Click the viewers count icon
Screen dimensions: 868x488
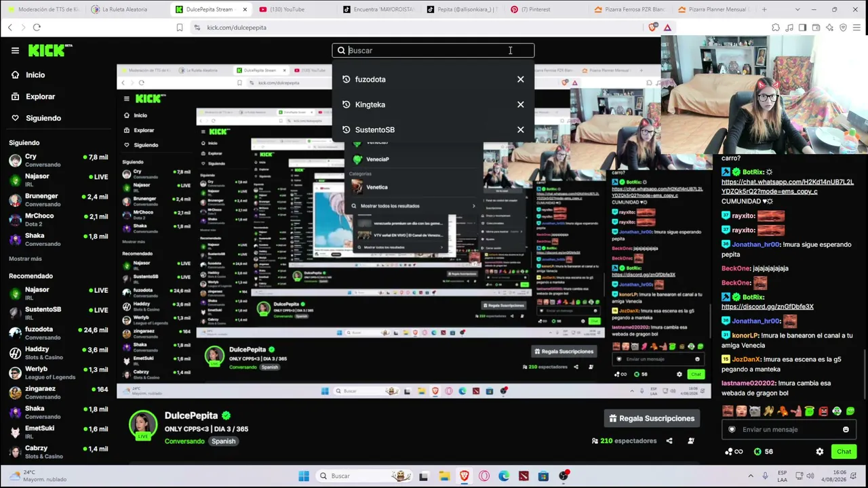(x=595, y=441)
